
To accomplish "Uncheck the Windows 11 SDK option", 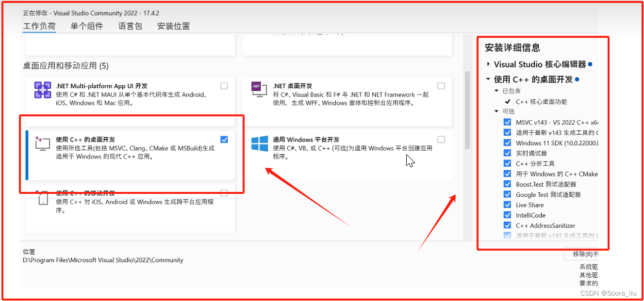I will (x=508, y=143).
